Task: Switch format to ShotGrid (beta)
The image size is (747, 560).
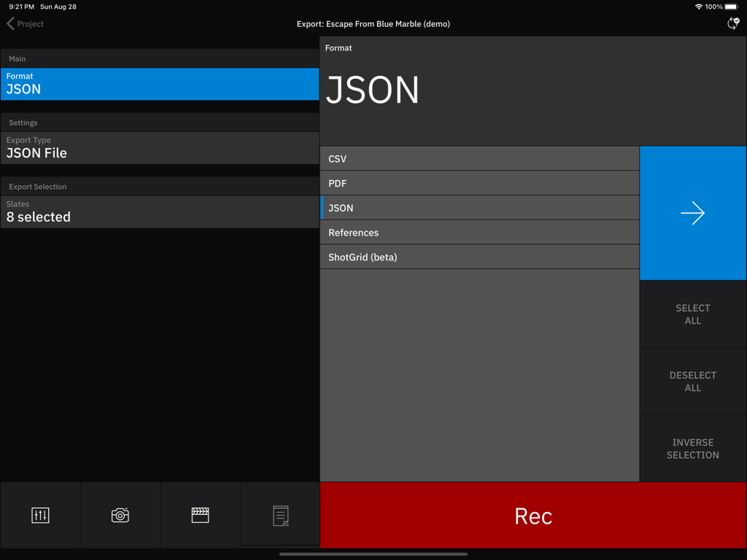Action: click(479, 257)
